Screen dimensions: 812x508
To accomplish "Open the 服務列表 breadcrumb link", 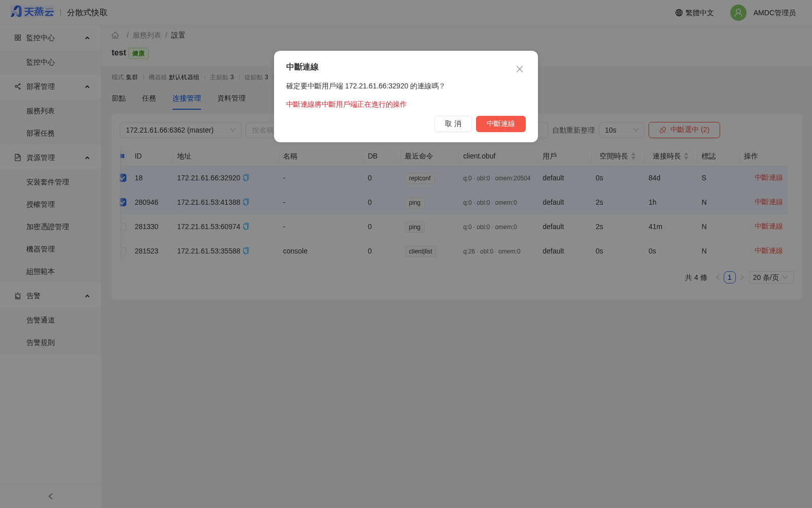I will (147, 35).
